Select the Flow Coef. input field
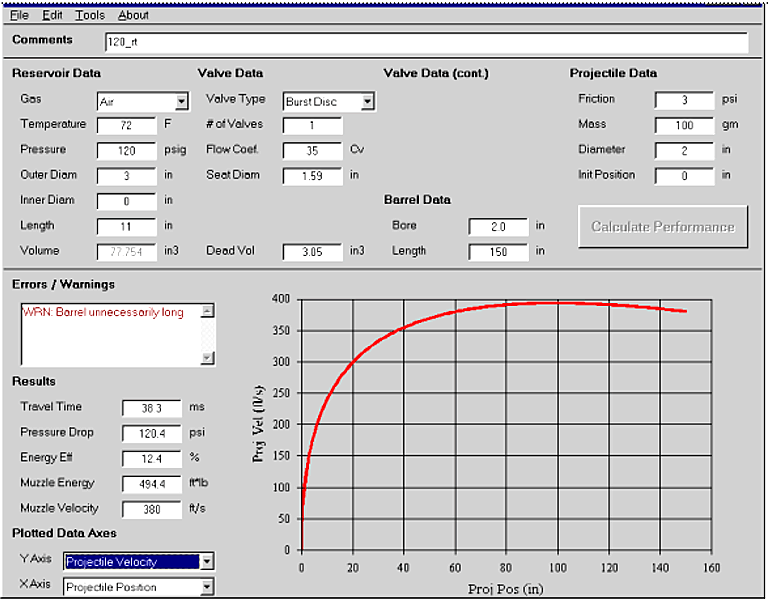 [312, 151]
